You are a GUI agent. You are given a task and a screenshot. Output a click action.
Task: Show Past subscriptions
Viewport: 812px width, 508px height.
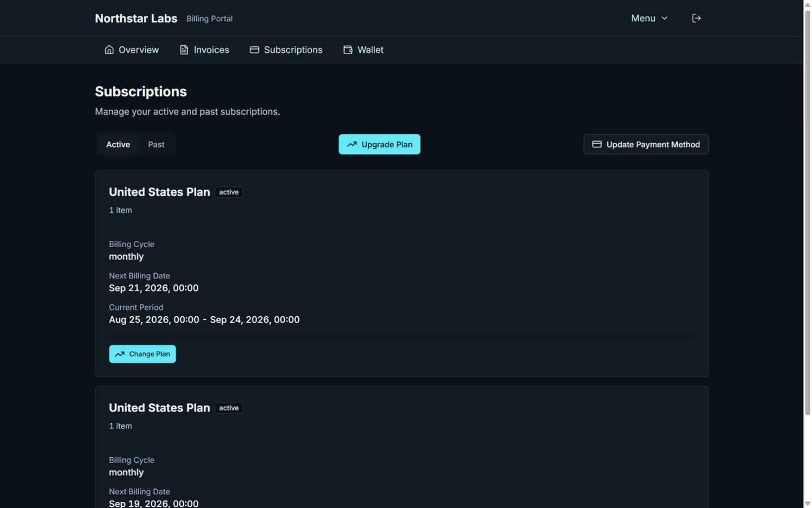click(156, 144)
